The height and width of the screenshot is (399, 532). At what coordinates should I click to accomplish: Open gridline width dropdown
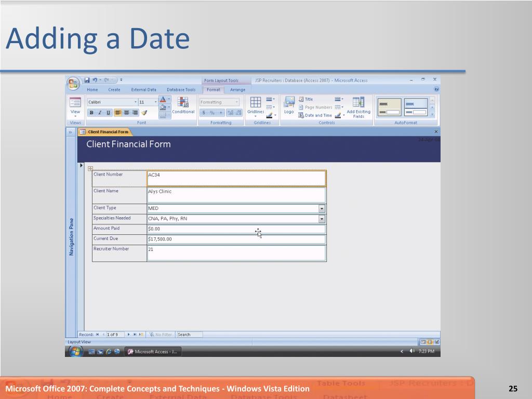270,99
